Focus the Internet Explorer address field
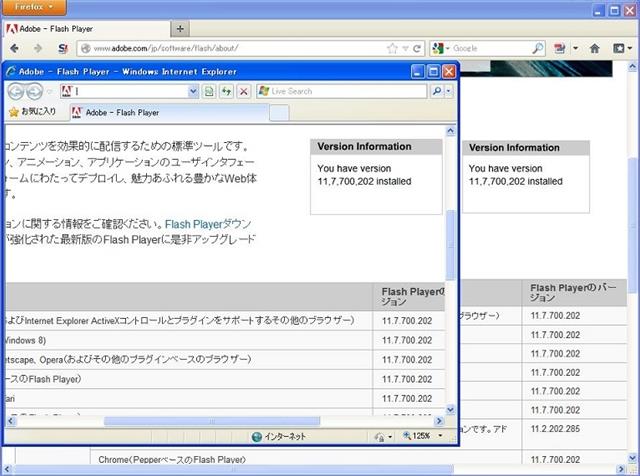640x476 pixels. click(130, 91)
